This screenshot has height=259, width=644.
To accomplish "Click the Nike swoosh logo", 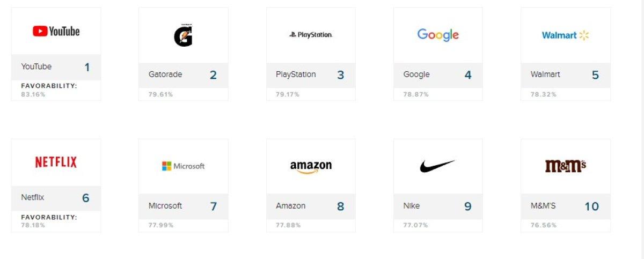I will [437, 166].
